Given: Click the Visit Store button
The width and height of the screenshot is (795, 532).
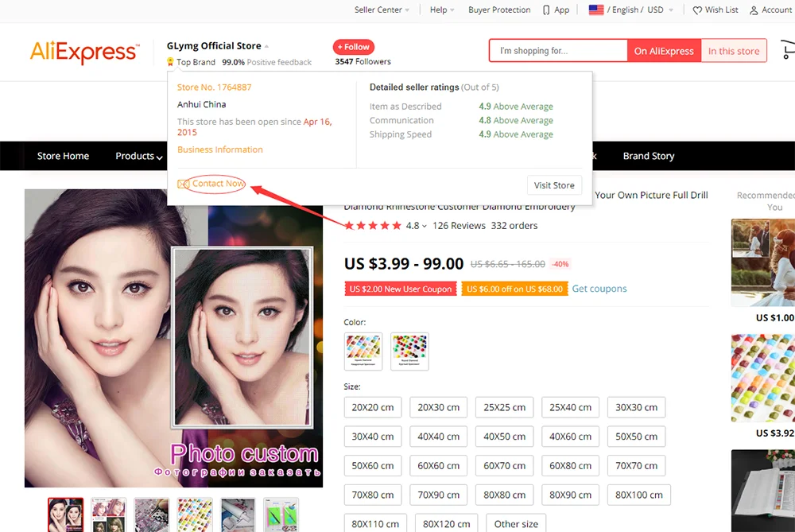Looking at the screenshot, I should coord(554,185).
